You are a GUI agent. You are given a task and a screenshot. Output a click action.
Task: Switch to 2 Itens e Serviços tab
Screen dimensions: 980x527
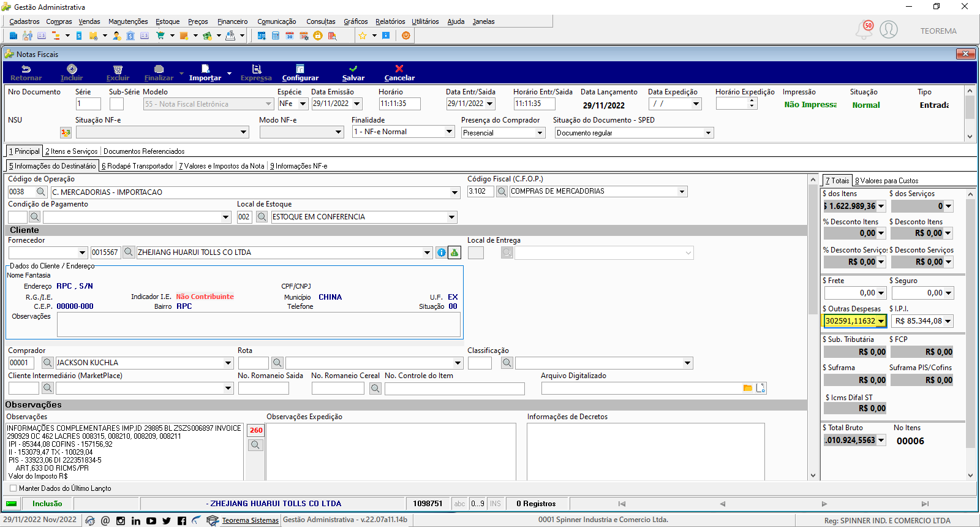click(x=71, y=151)
